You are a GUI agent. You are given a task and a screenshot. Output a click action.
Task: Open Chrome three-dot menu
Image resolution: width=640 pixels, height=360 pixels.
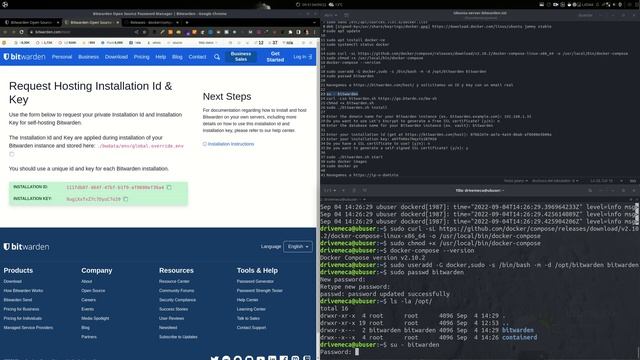click(313, 32)
